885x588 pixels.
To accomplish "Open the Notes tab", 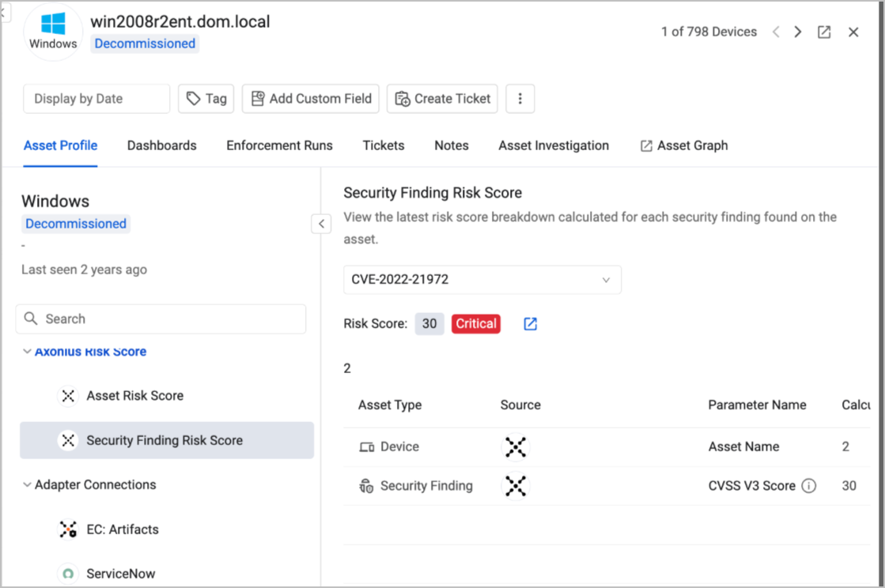I will click(x=452, y=145).
